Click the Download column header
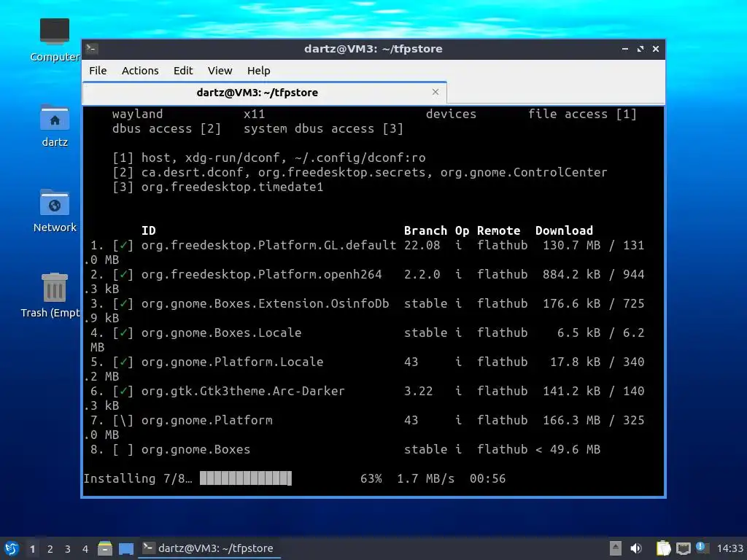The image size is (747, 560). [564, 230]
